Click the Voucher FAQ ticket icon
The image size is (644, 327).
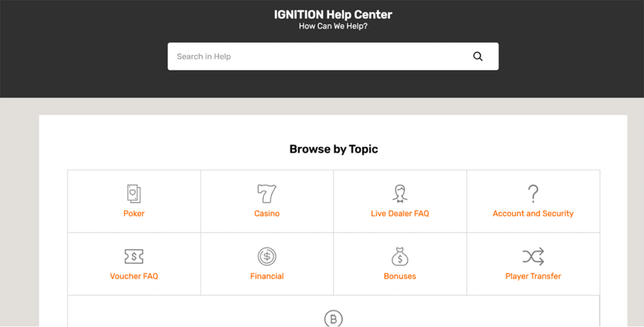[134, 257]
